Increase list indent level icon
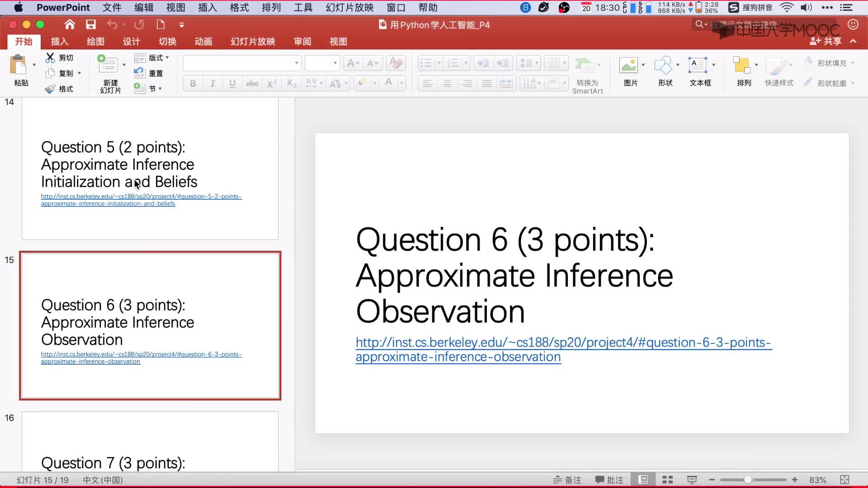Screen dimensions: 868x488 (503, 63)
